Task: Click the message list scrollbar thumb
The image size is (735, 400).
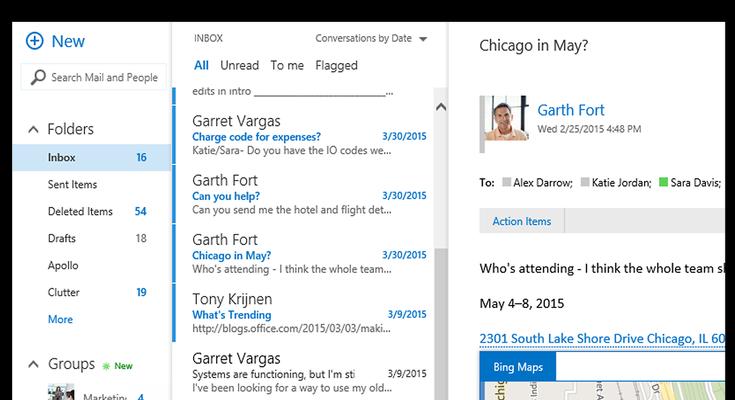Action: (441, 324)
